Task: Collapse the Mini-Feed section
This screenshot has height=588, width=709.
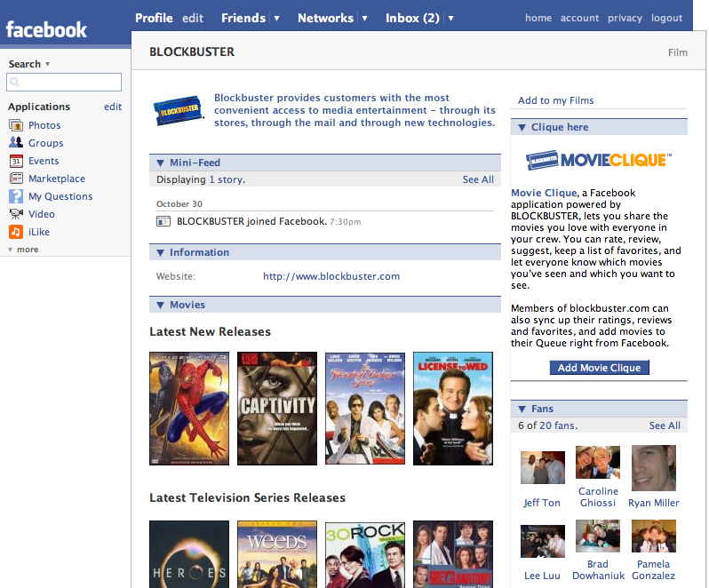Action: (160, 163)
